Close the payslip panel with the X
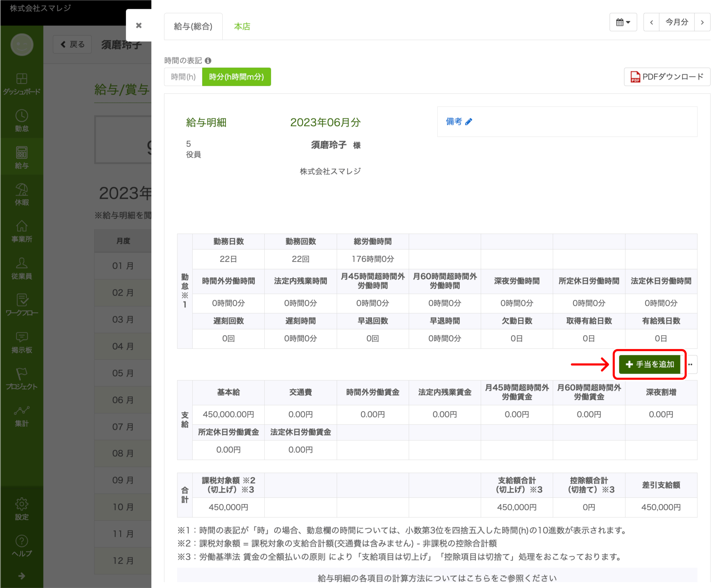This screenshot has width=723, height=588. [x=139, y=25]
